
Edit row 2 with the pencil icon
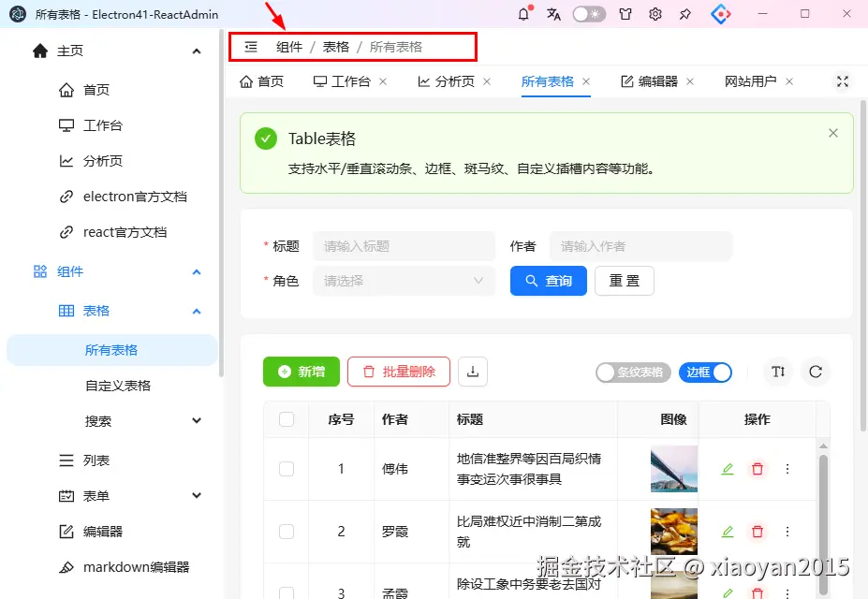pos(728,532)
